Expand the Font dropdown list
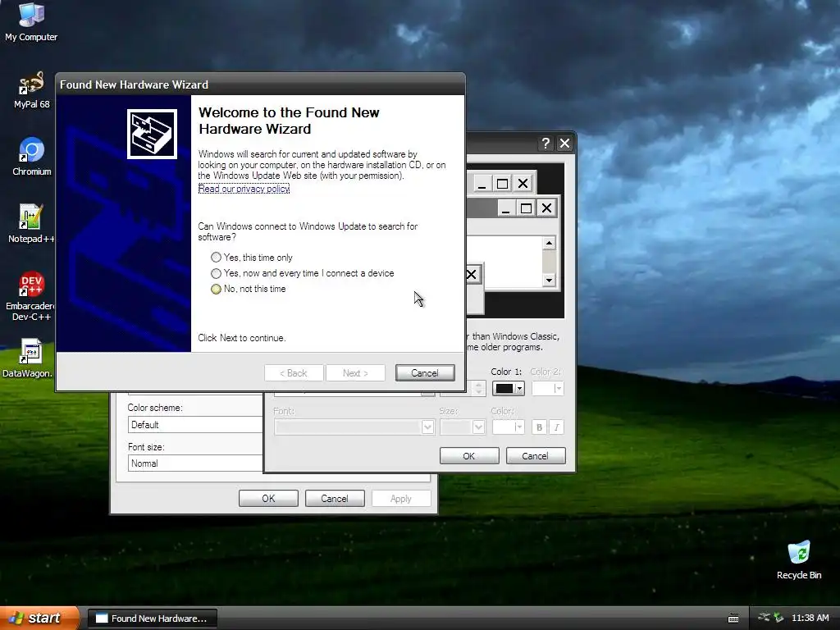The width and height of the screenshot is (840, 630). (x=427, y=427)
